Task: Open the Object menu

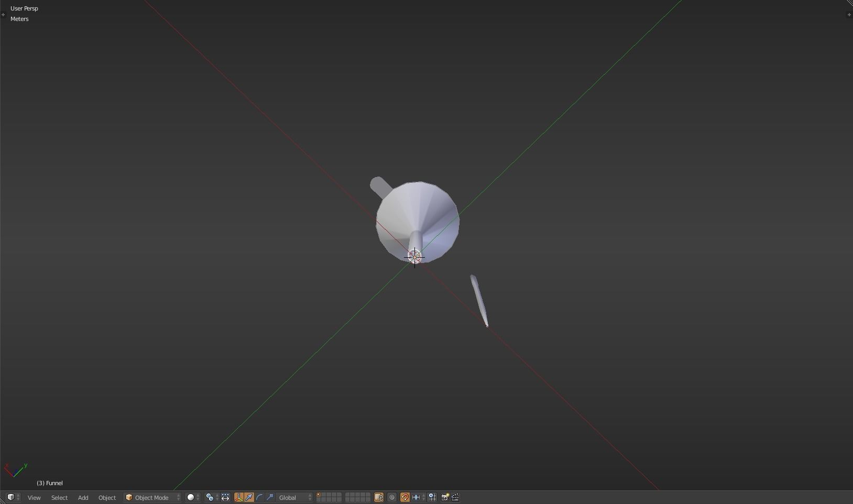Action: (107, 497)
